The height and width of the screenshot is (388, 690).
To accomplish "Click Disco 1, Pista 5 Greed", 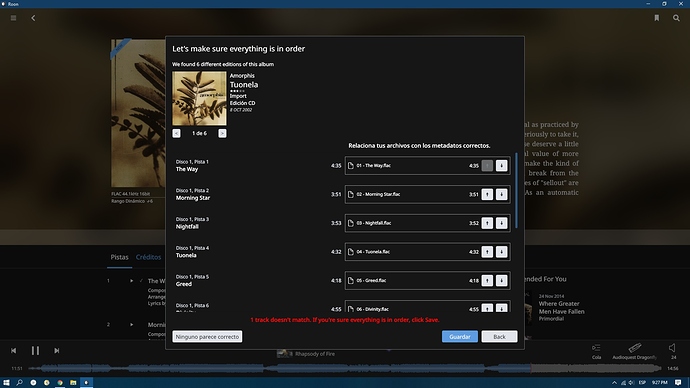I will pyautogui.click(x=192, y=280).
